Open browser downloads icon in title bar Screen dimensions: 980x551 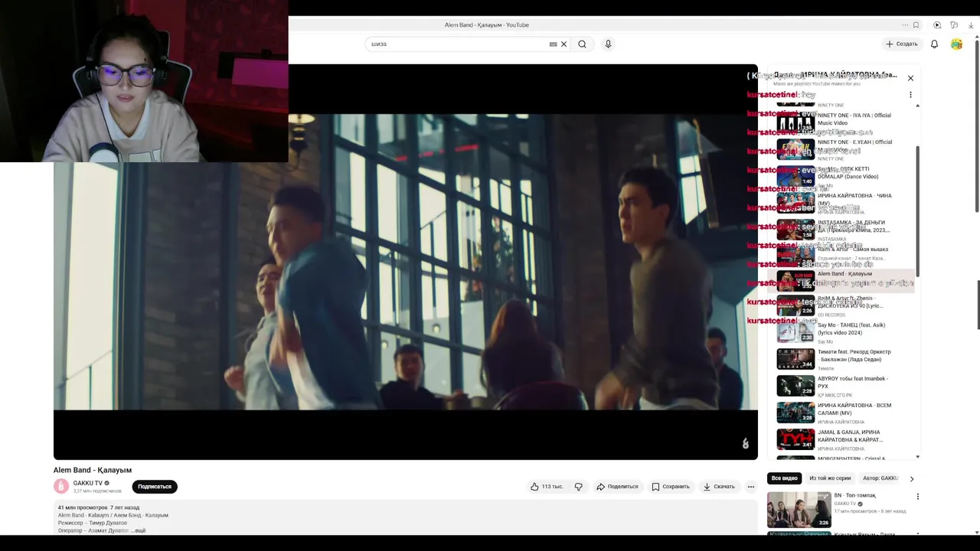pos(971,25)
